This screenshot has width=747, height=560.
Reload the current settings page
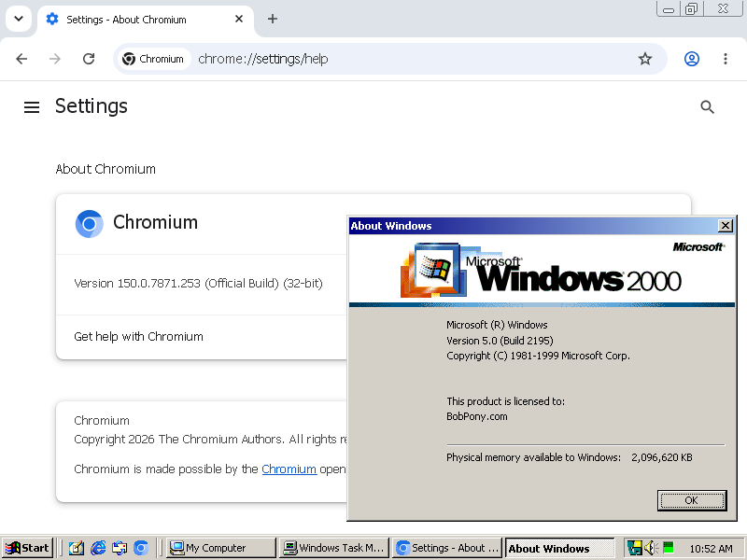[x=89, y=59]
